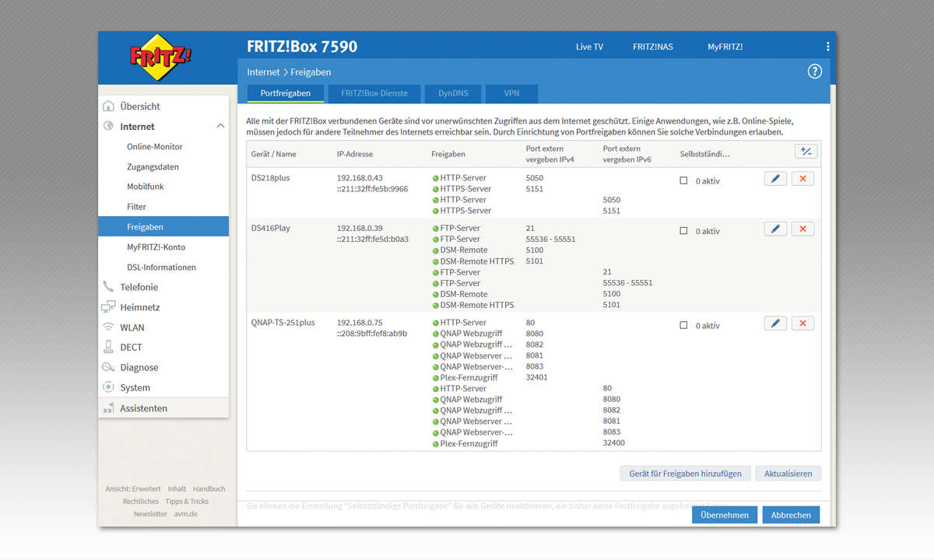
Task: Delete DS218plus sharing with red X
Action: [x=802, y=179]
